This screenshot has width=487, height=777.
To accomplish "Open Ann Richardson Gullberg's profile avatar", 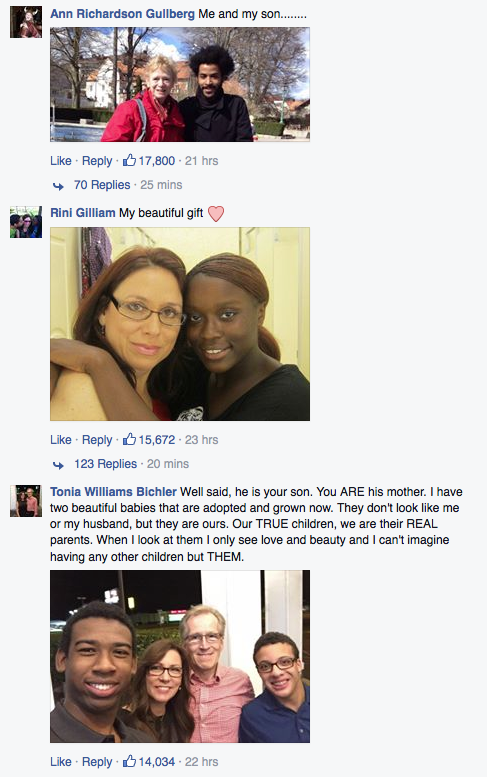I will (26, 22).
